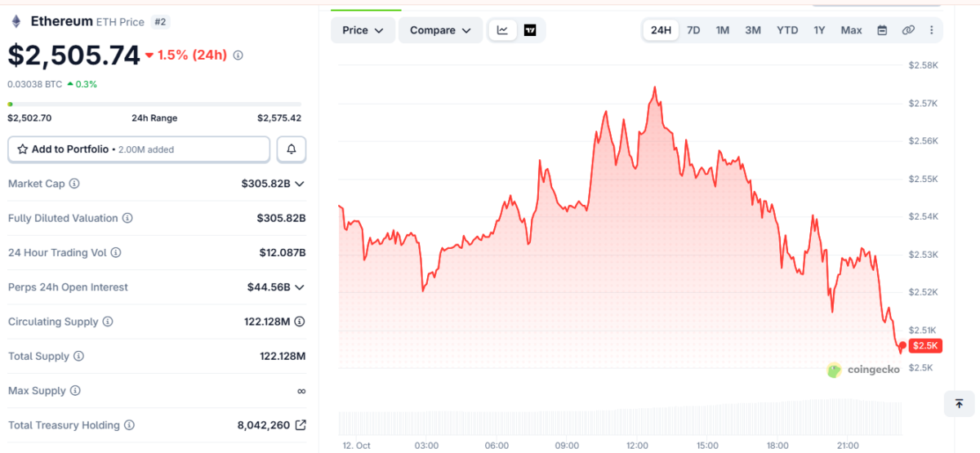Select the YTD time range
Viewport: 980px width, 453px height.
point(787,30)
